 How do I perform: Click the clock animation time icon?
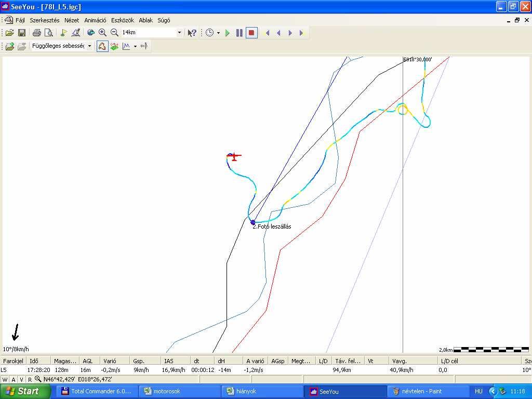pyautogui.click(x=210, y=33)
